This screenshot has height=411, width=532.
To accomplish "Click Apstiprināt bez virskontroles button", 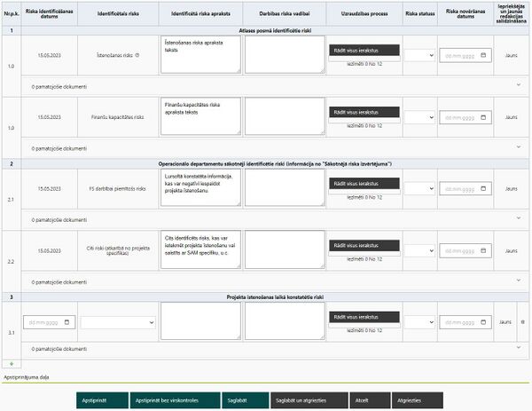I will [175, 400].
